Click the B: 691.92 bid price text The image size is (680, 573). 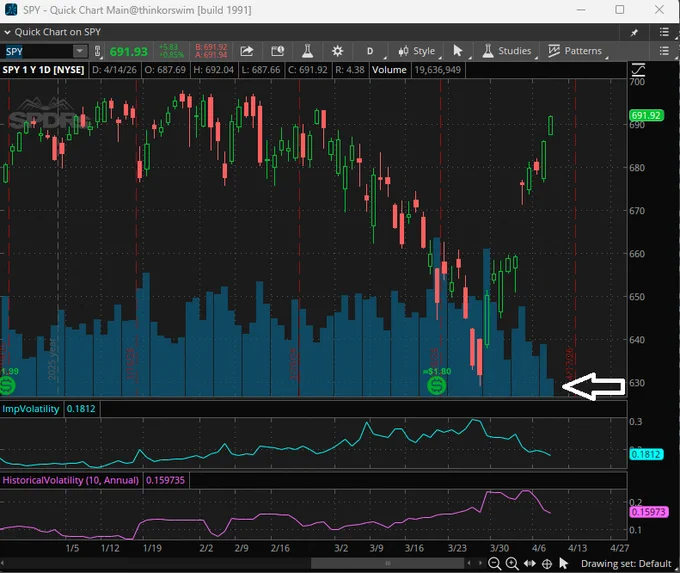(x=211, y=47)
